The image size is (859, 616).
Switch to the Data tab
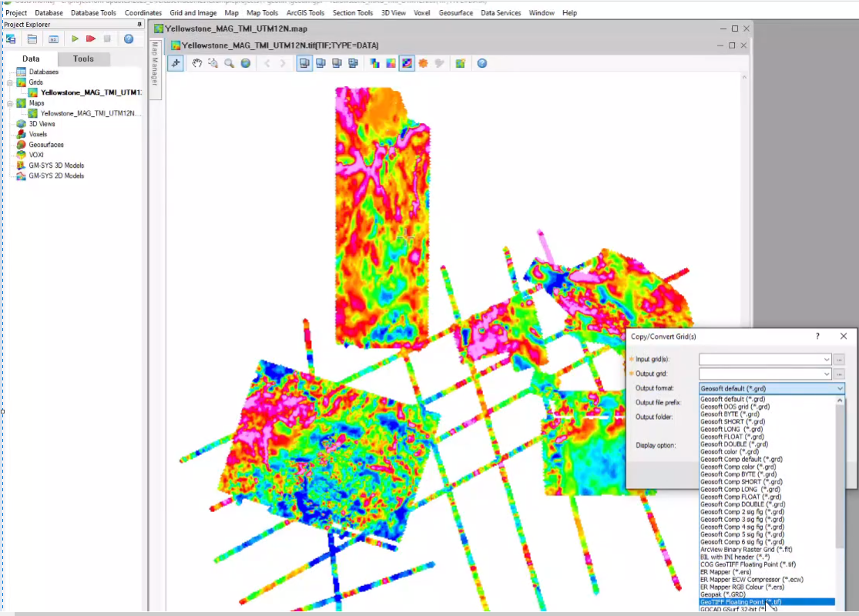pyautogui.click(x=31, y=59)
